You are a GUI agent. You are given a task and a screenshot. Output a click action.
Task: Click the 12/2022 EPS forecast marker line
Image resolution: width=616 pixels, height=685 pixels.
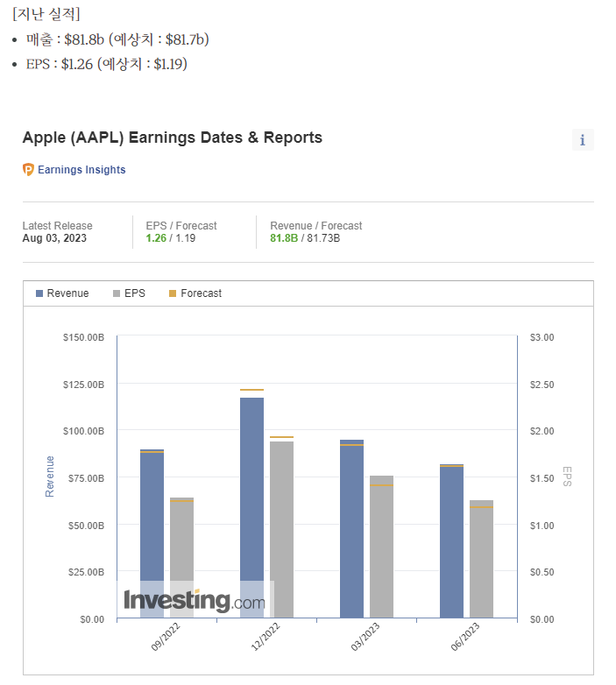coord(282,437)
